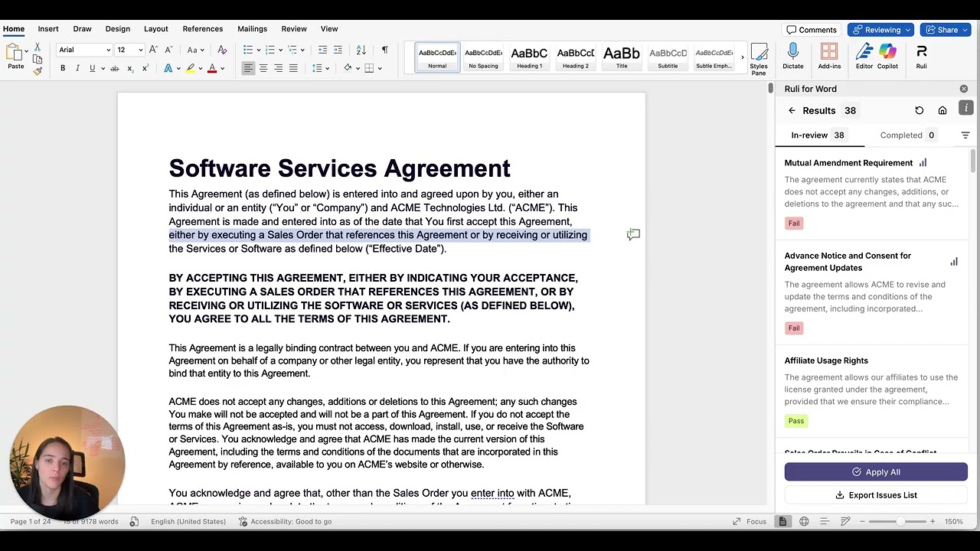
Task: Apply the Heading 1 style
Action: (529, 57)
